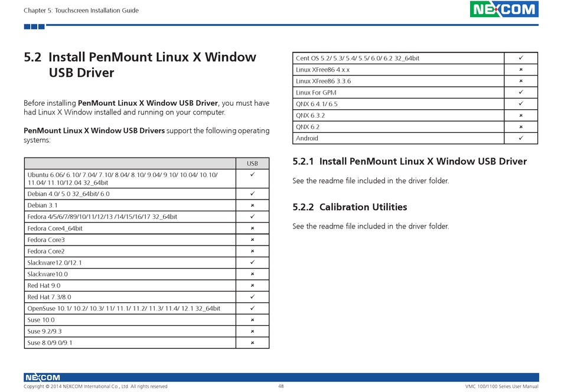The height and width of the screenshot is (392, 561).
Task: Click the "5.2.1 Install PenMount Linux X Window USB Driver" subheading
Action: point(410,161)
